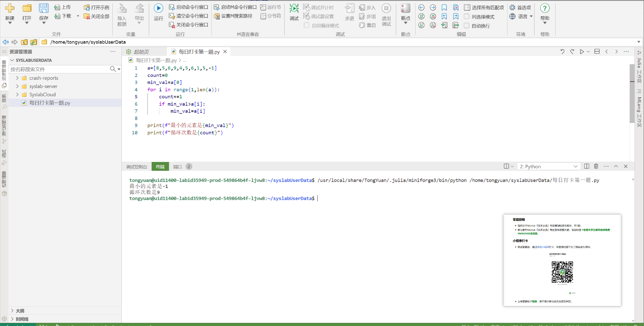644x326 pixels.
Task: Click 设置M搜索路径 button
Action: pos(233,16)
